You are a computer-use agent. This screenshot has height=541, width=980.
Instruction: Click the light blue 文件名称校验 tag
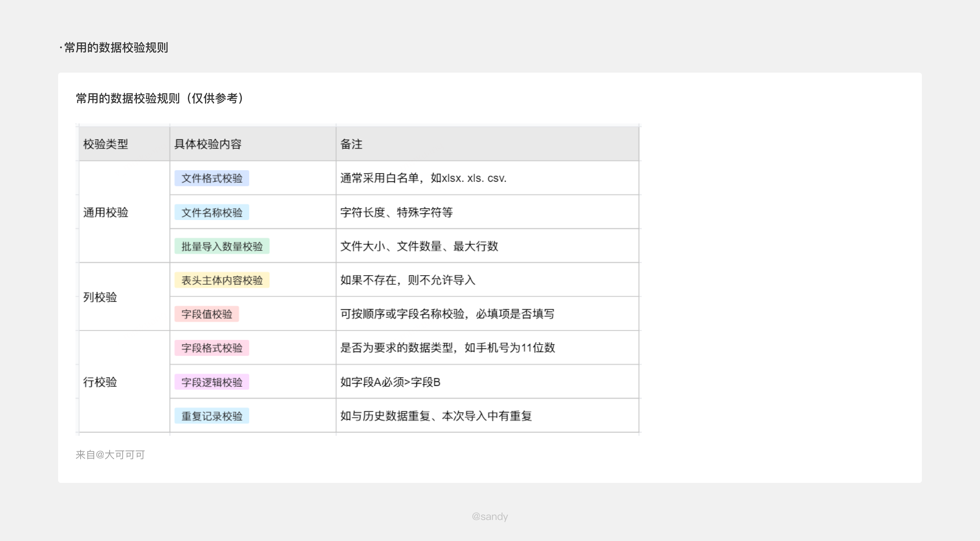212,212
